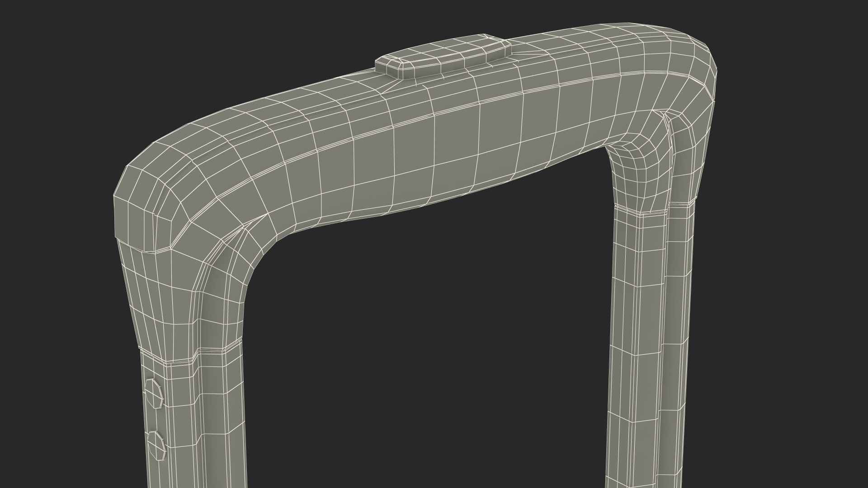Click empty background right of the handle
Screen dimensions: 868x488
(791, 271)
